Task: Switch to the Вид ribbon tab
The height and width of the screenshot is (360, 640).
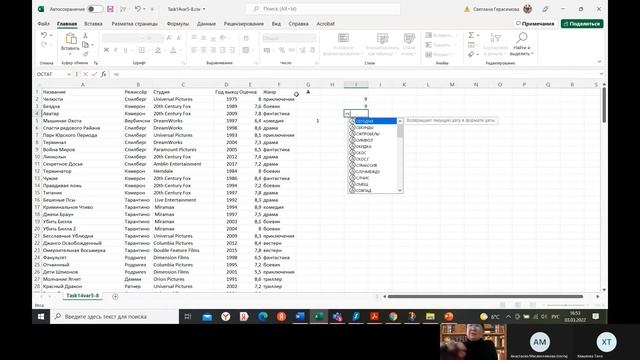Action: pos(276,24)
